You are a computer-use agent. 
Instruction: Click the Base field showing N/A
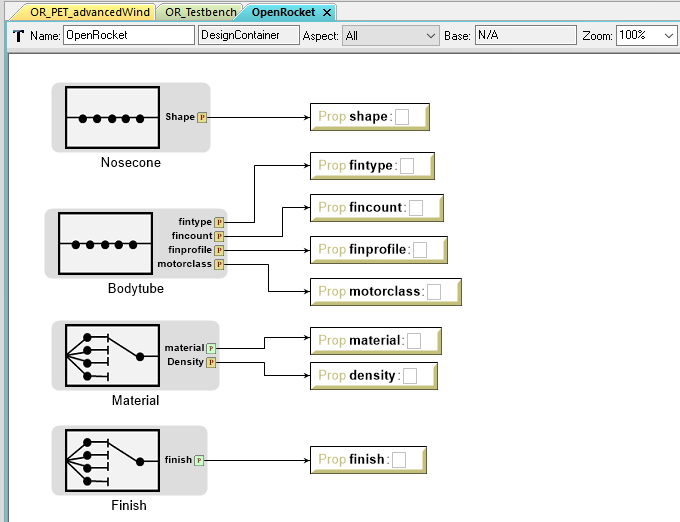(x=526, y=35)
